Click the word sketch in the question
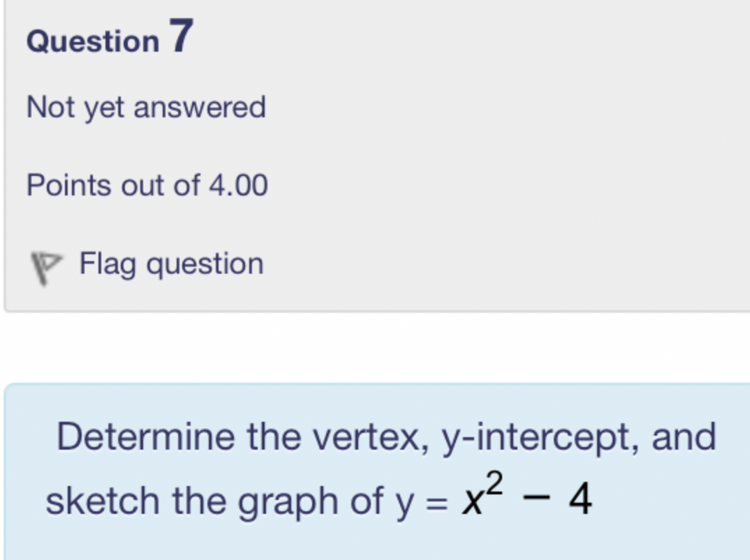750x560 pixels. 103,501
